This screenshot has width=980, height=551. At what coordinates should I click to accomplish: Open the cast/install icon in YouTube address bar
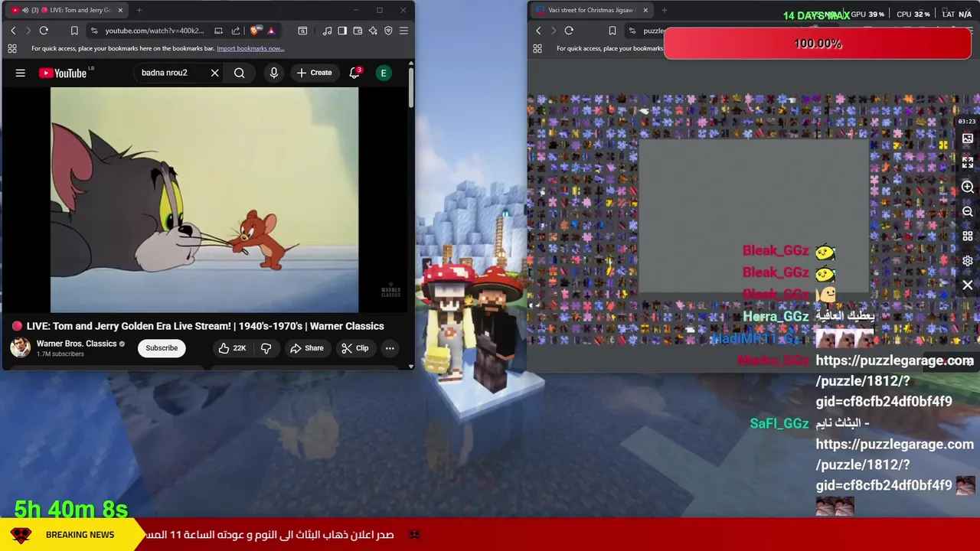[x=218, y=31]
